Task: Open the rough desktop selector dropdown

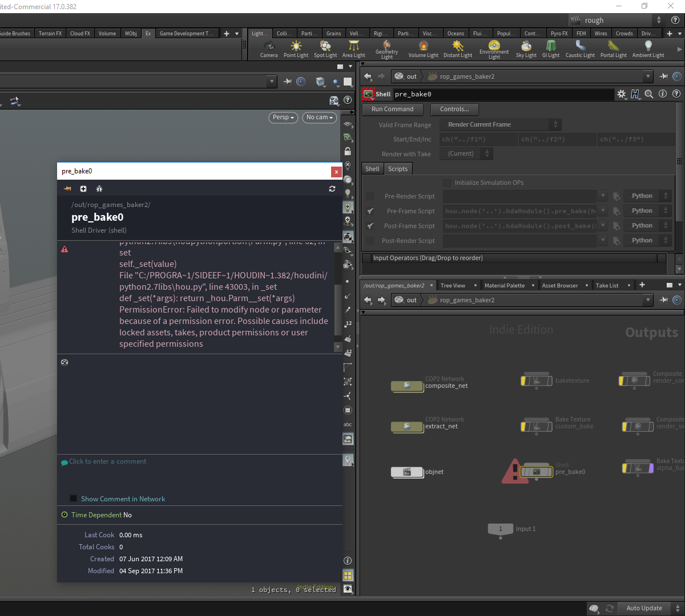Action: 616,20
